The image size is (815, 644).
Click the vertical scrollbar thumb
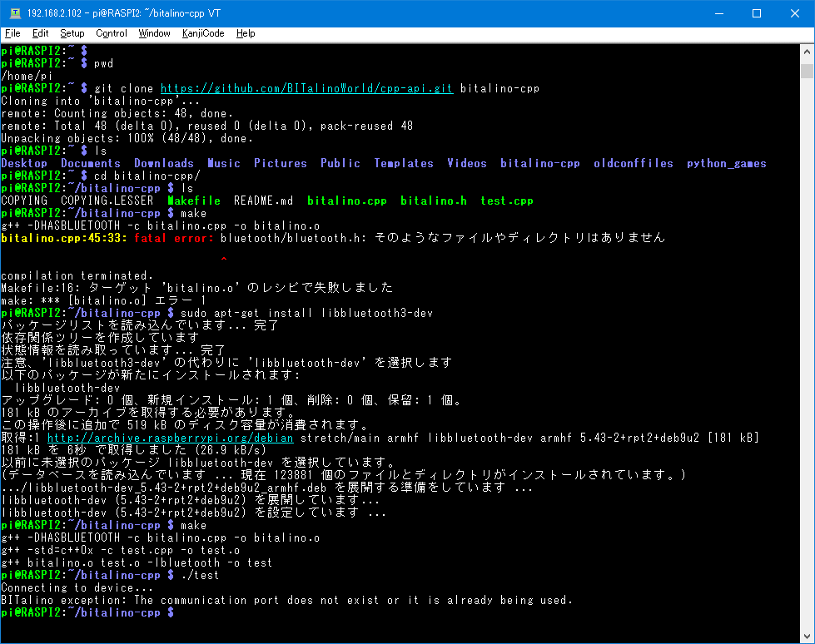click(807, 71)
